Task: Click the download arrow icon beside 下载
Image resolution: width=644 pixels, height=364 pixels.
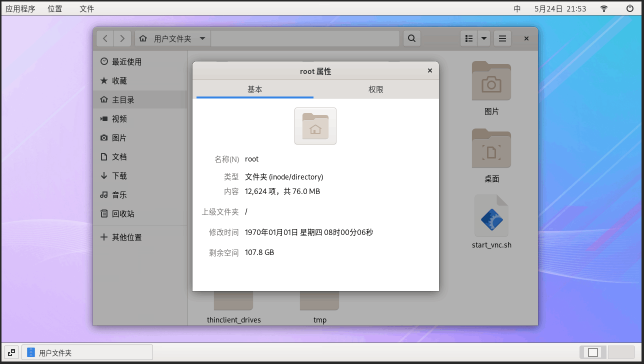Action: [x=104, y=175]
